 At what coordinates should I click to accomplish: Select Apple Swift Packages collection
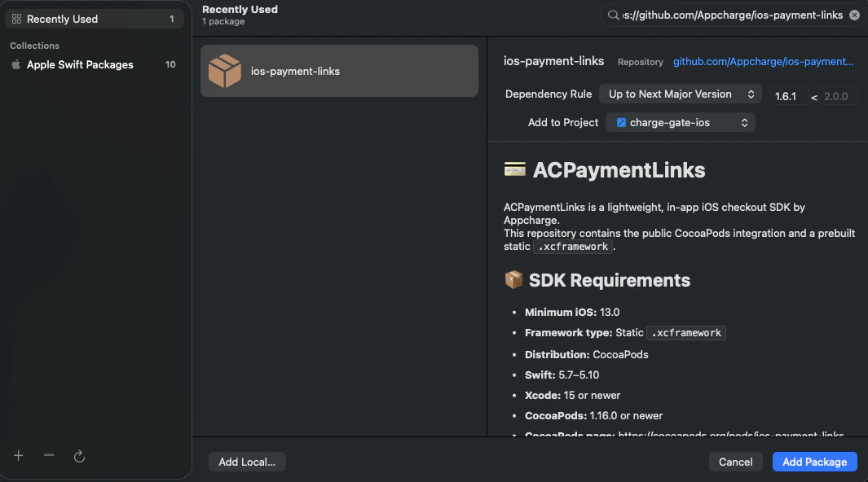click(94, 64)
